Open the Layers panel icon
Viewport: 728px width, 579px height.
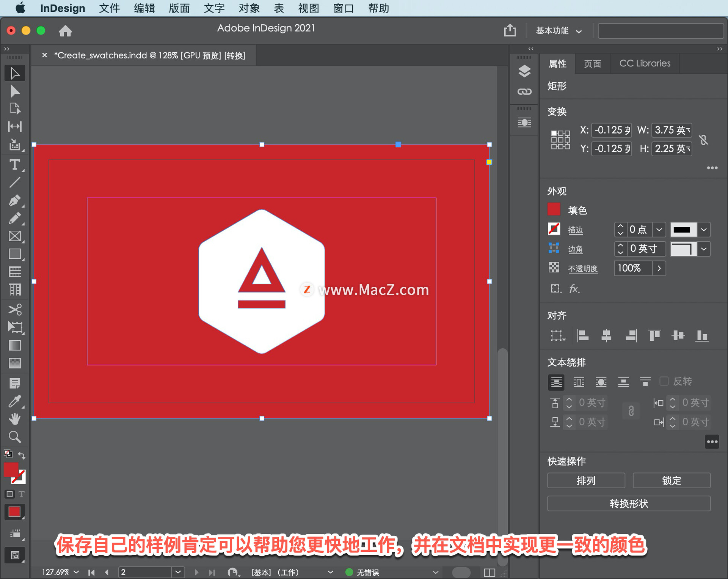pyautogui.click(x=524, y=71)
